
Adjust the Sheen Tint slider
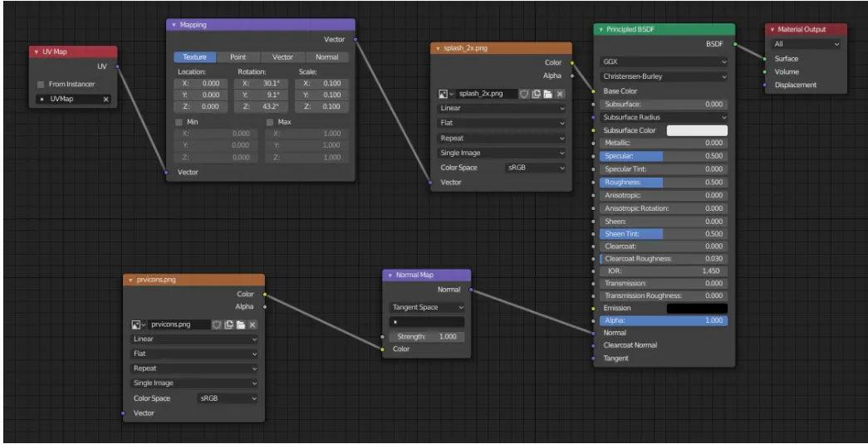pos(663,234)
